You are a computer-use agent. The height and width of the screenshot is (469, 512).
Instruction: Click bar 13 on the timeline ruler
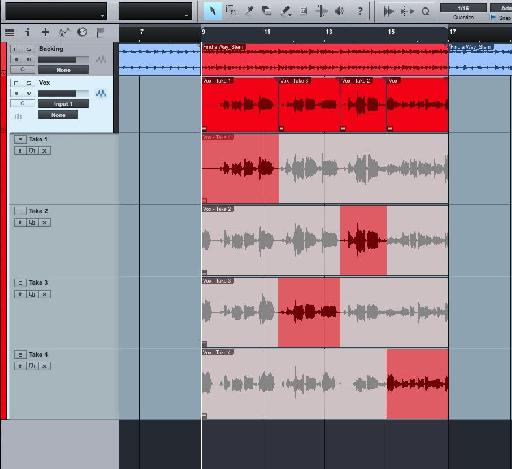click(329, 32)
